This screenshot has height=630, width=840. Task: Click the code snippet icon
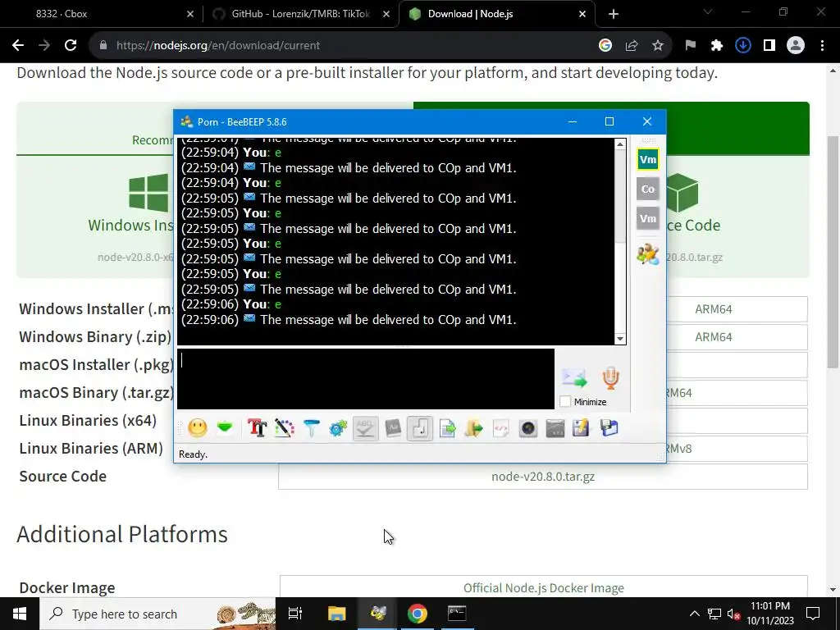(x=501, y=428)
